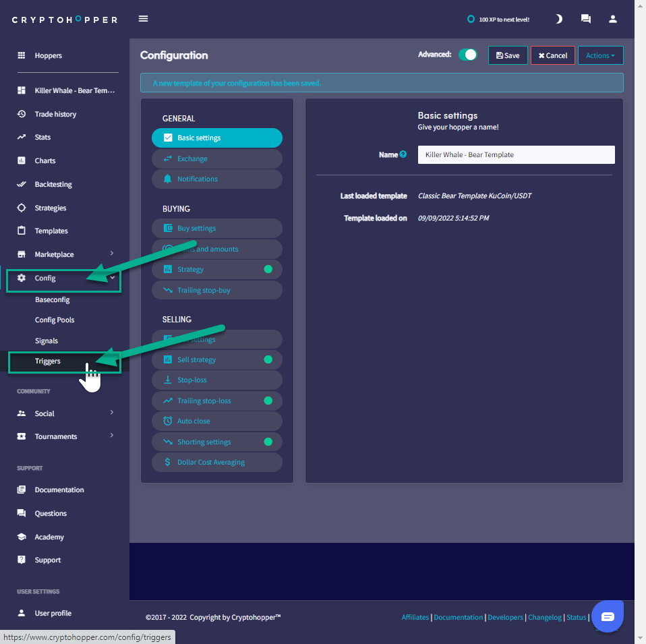Click the Hoppers grid icon
The height and width of the screenshot is (644, 646).
[x=22, y=55]
